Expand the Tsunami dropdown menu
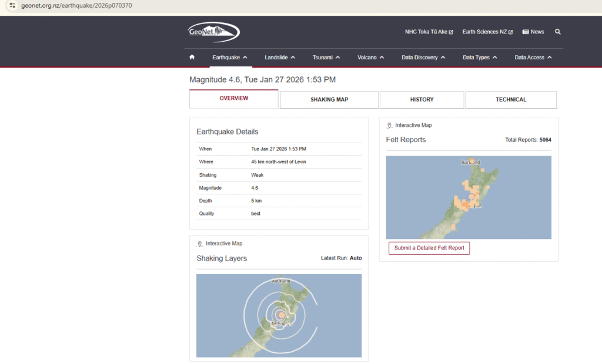602x364 pixels. click(326, 58)
